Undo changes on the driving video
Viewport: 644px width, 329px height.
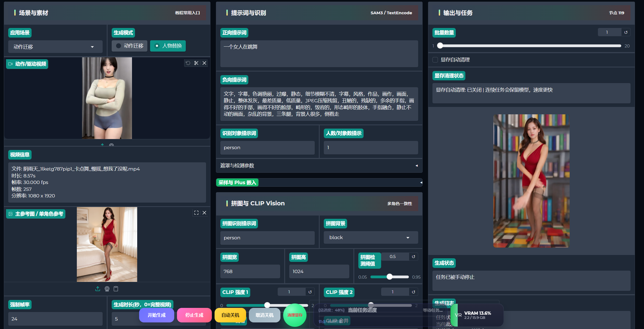[188, 63]
